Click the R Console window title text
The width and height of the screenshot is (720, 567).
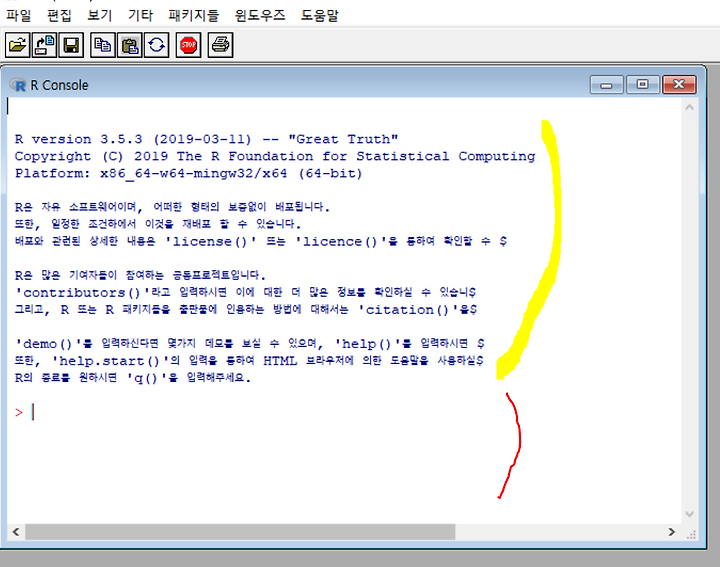pyautogui.click(x=59, y=85)
